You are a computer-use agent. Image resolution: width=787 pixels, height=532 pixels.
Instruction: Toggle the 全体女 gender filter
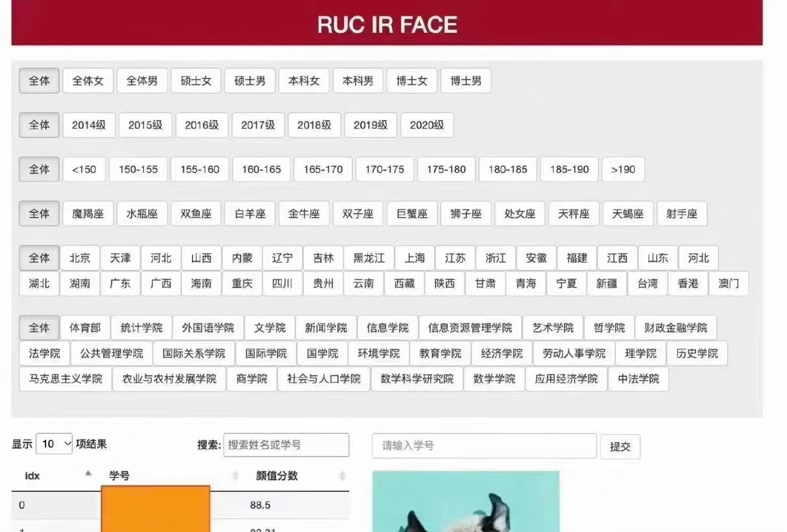point(88,81)
